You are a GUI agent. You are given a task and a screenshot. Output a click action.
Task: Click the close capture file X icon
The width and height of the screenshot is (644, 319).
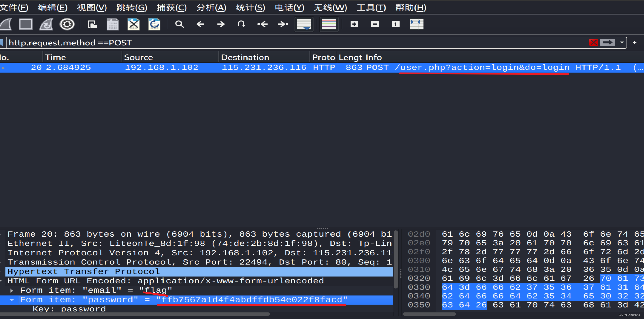click(x=133, y=24)
